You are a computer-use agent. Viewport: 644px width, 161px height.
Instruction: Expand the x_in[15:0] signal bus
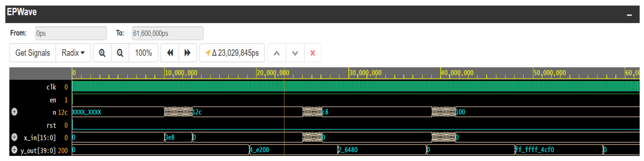14,137
